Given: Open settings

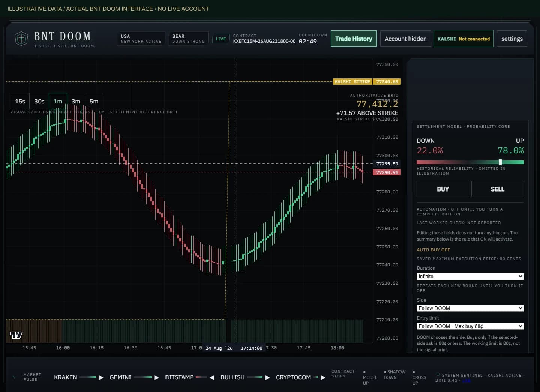Looking at the screenshot, I should coord(512,39).
